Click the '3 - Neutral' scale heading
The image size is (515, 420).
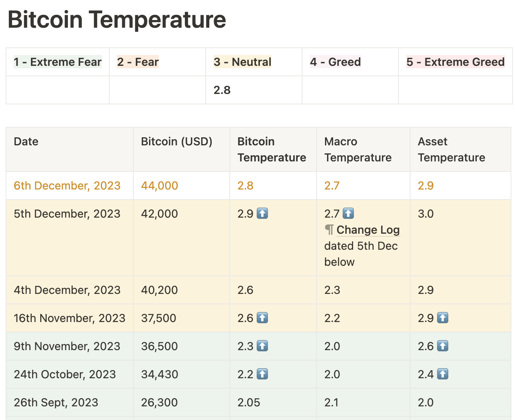coord(242,62)
